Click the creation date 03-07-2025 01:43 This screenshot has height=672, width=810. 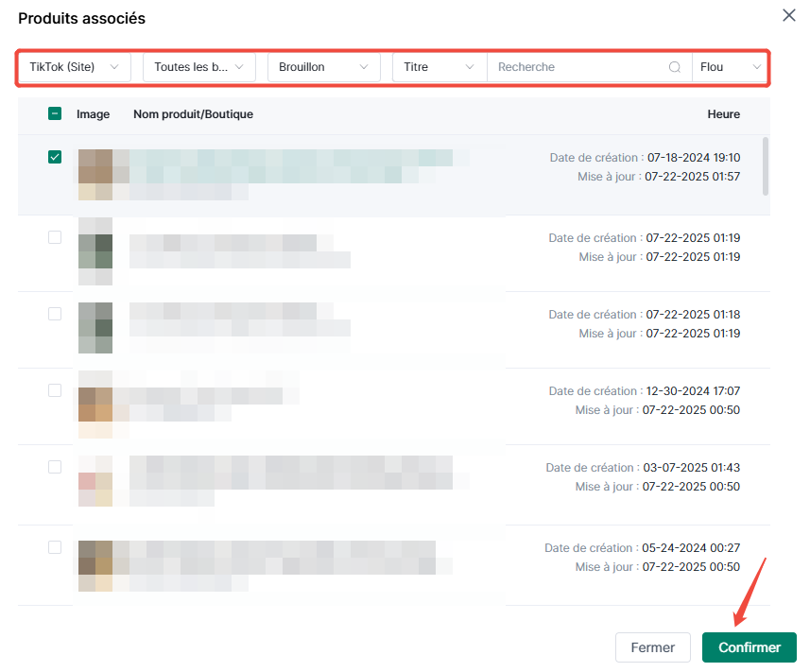click(x=691, y=468)
